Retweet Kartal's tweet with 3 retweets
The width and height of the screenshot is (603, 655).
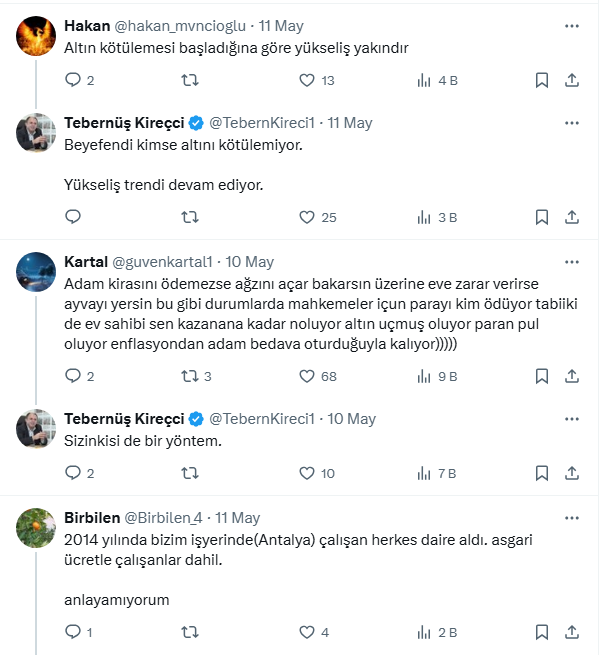(x=189, y=377)
